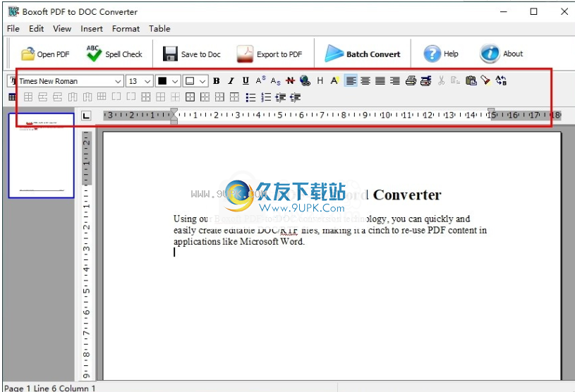Click the Converter heading text in document

pyautogui.click(x=407, y=195)
